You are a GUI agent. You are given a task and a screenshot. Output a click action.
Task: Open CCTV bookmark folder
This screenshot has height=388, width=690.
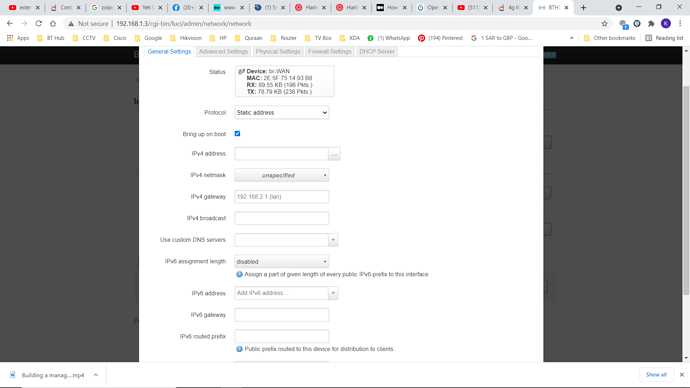(x=84, y=38)
